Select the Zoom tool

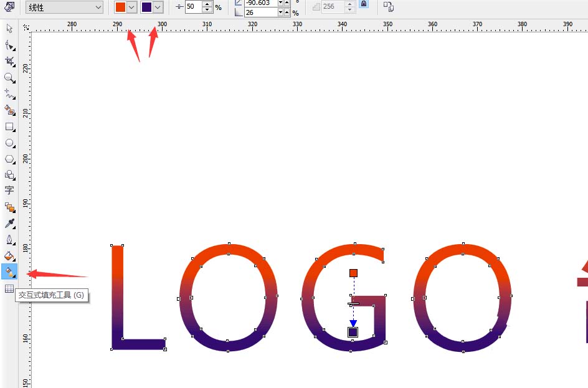(x=9, y=78)
